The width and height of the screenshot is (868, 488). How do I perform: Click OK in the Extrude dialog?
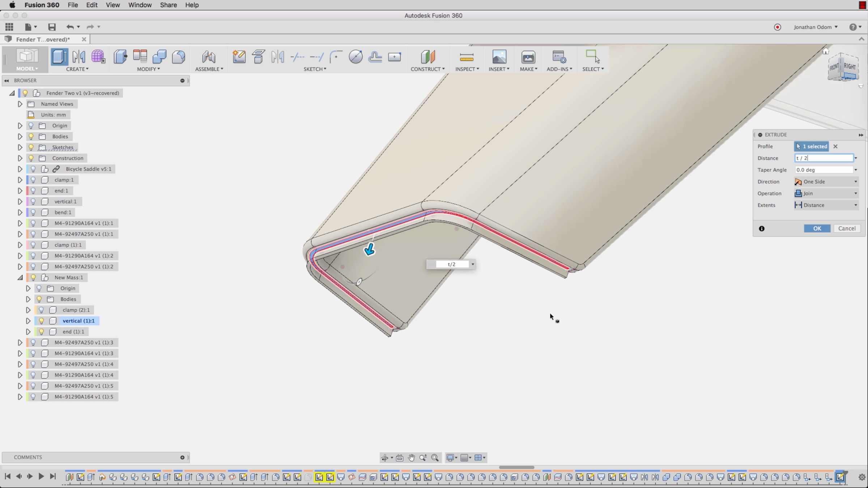817,228
